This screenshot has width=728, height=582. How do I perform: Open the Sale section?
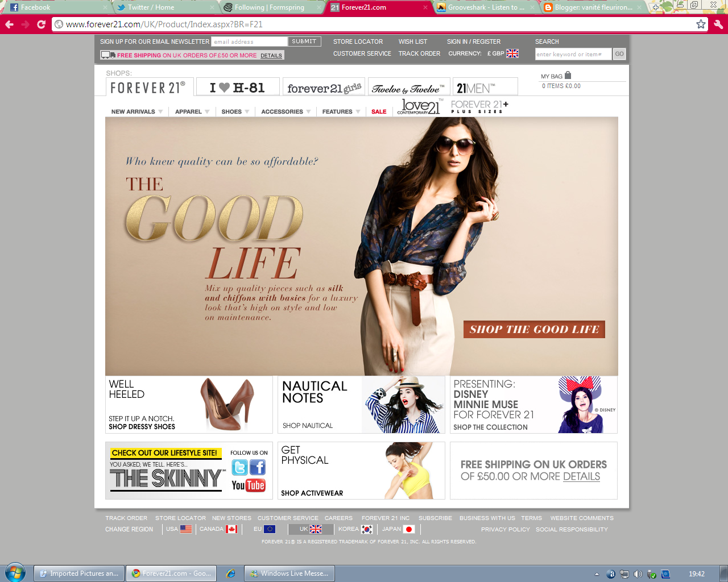[x=379, y=111]
